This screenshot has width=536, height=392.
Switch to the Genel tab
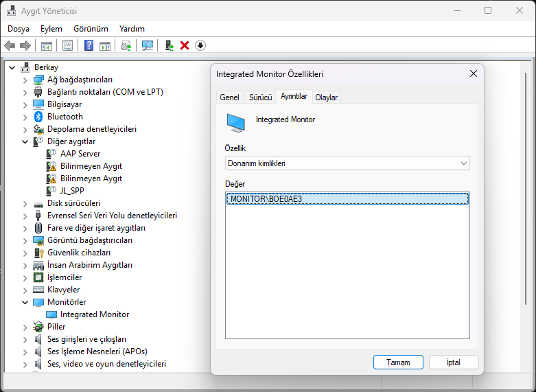coord(229,97)
